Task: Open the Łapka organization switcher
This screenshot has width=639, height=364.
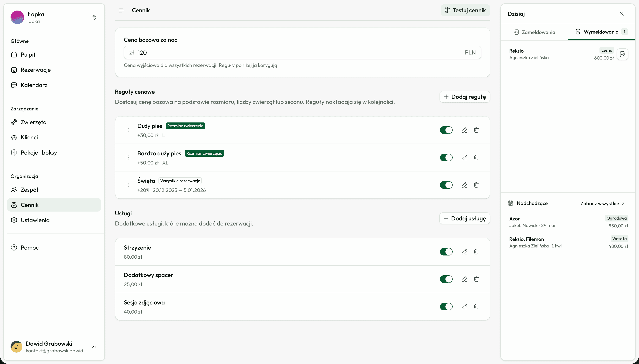Action: (94, 17)
